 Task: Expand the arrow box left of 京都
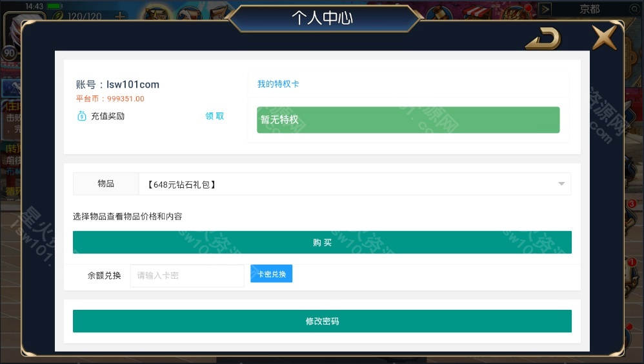tap(545, 9)
